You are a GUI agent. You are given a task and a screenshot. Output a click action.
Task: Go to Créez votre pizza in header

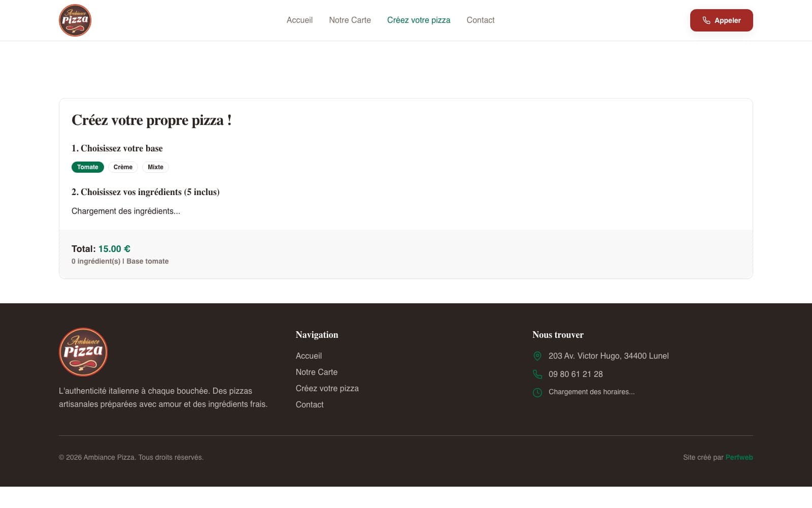tap(419, 20)
